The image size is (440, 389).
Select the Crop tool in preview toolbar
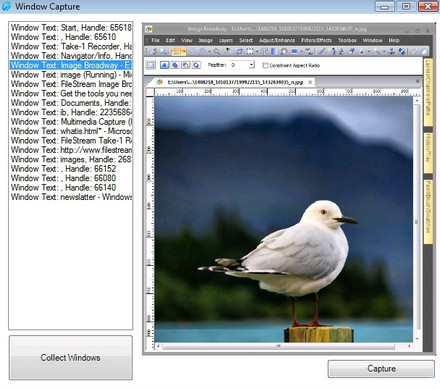tap(240, 51)
